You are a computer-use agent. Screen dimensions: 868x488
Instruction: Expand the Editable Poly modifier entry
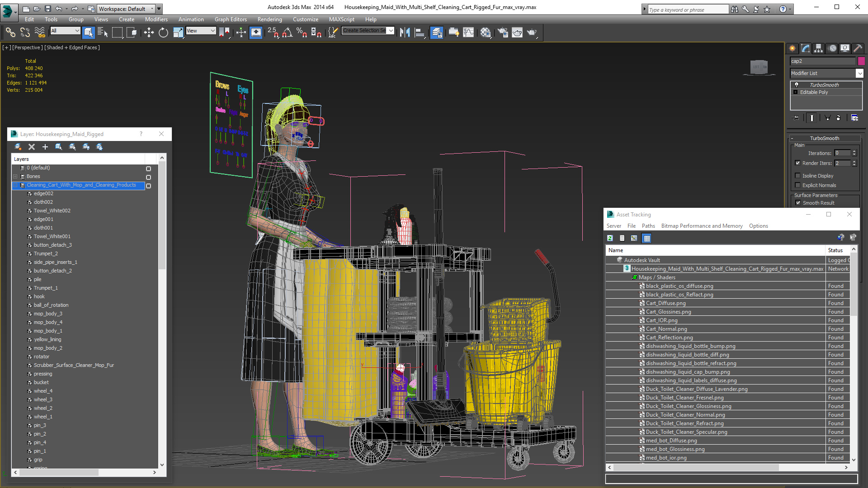(x=796, y=92)
